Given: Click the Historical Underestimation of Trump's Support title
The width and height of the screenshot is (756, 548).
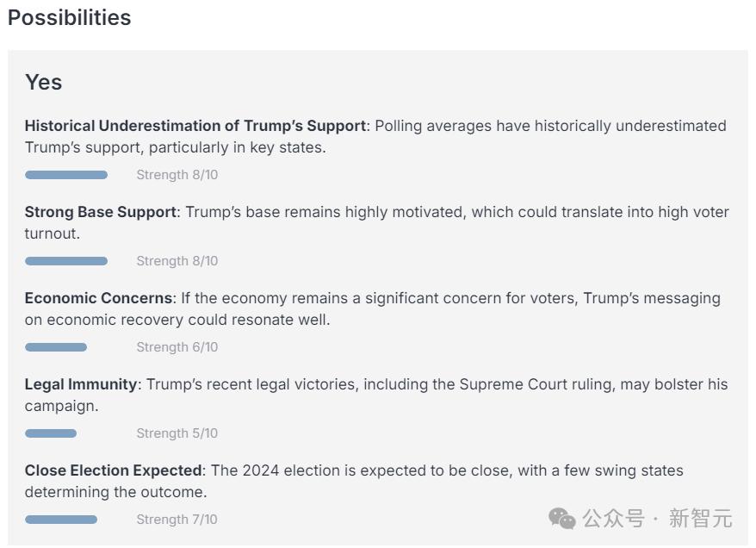Looking at the screenshot, I should click(x=195, y=126).
